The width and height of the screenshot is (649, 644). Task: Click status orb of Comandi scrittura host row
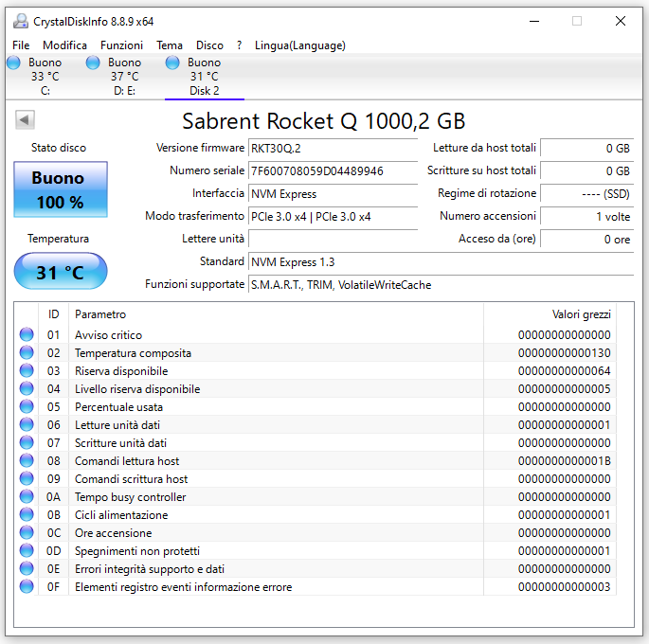(27, 478)
